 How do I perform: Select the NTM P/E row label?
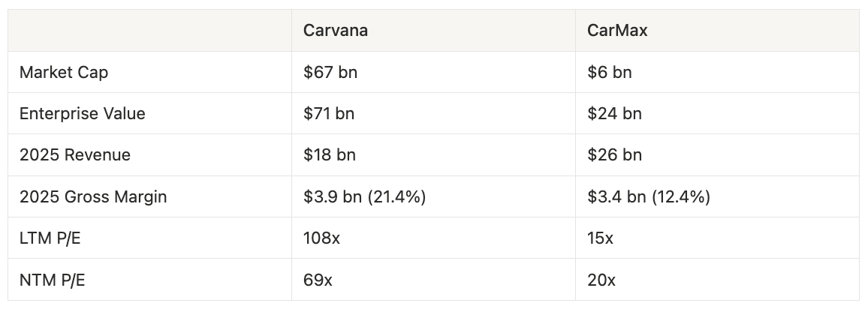click(x=52, y=280)
